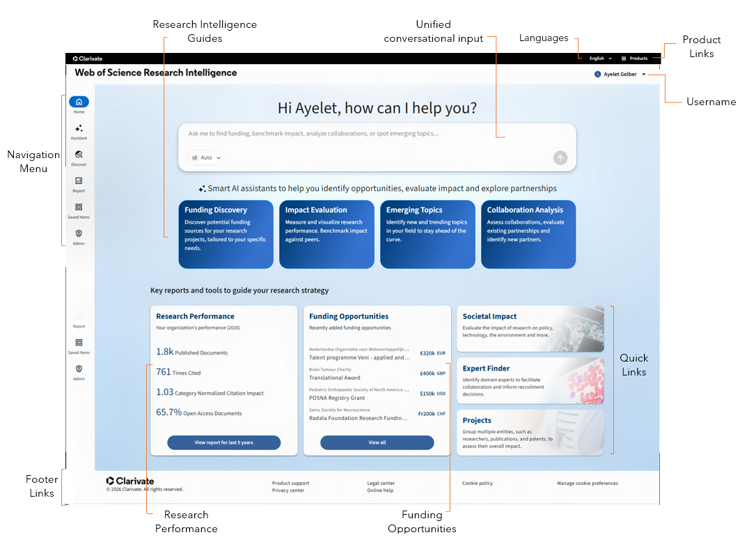Click the £400k GBP amount
Image resolution: width=756 pixels, height=551 pixels.
432,373
